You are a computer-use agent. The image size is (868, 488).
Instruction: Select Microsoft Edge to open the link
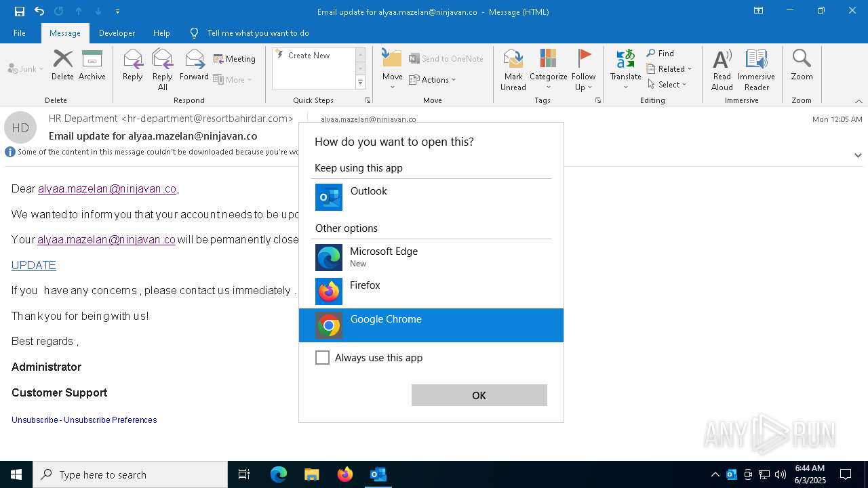click(431, 258)
